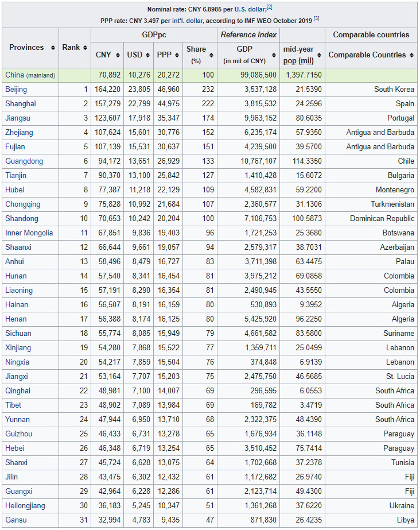Open footnote reference [3]
Image resolution: width=420 pixels, height=530 pixels.
(x=316, y=18)
